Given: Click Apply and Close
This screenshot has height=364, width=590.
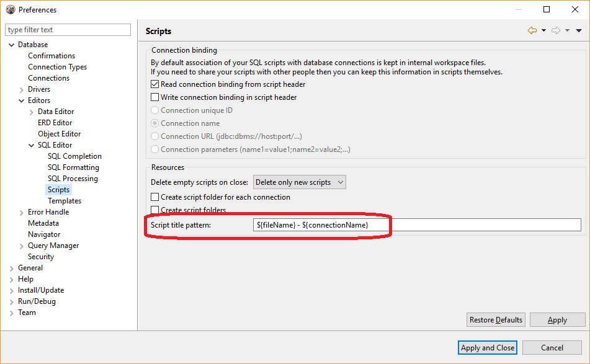Looking at the screenshot, I should (487, 347).
